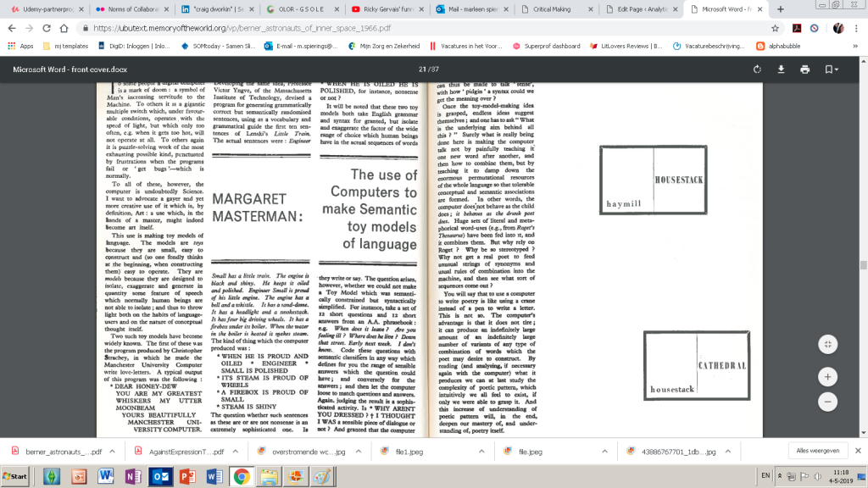Open the blue blocker extension icon
868x488 pixels.
click(x=815, y=28)
